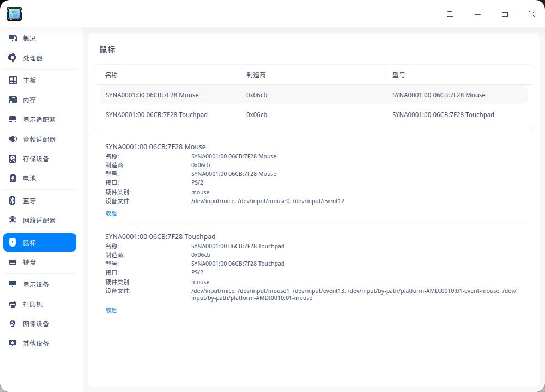Go to the Display Adapter (显示适配器) section
The image size is (545, 392).
(x=39, y=120)
